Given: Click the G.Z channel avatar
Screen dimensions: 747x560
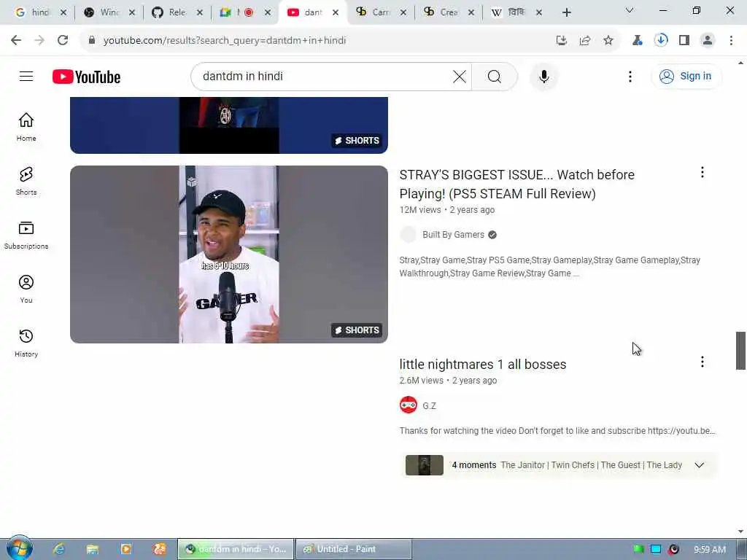Looking at the screenshot, I should 409,405.
